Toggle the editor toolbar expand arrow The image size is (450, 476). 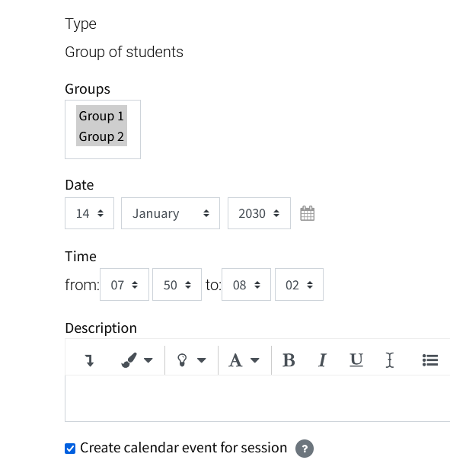(89, 360)
